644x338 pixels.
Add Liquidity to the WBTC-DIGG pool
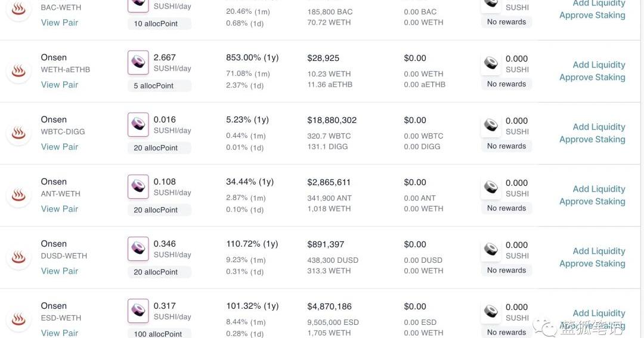coord(599,127)
